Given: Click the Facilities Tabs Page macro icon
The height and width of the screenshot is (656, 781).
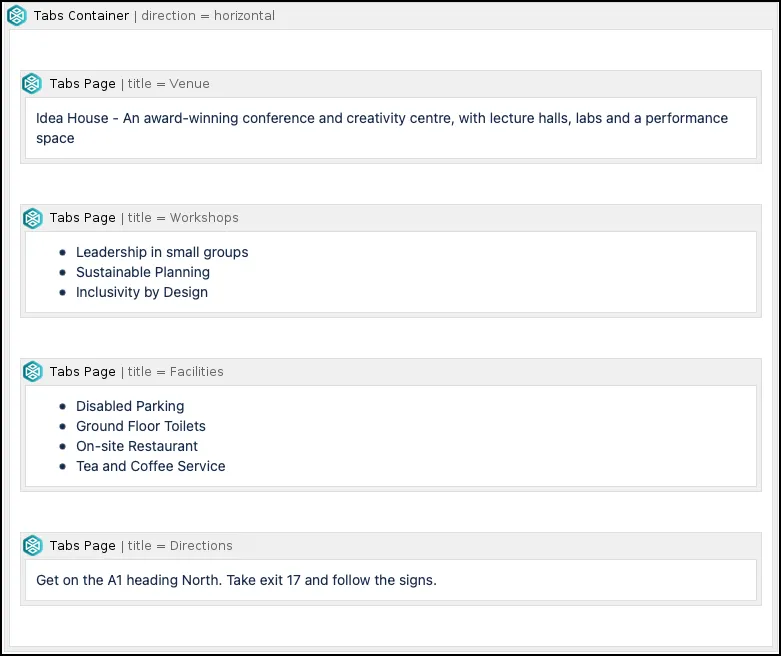Looking at the screenshot, I should pyautogui.click(x=32, y=372).
